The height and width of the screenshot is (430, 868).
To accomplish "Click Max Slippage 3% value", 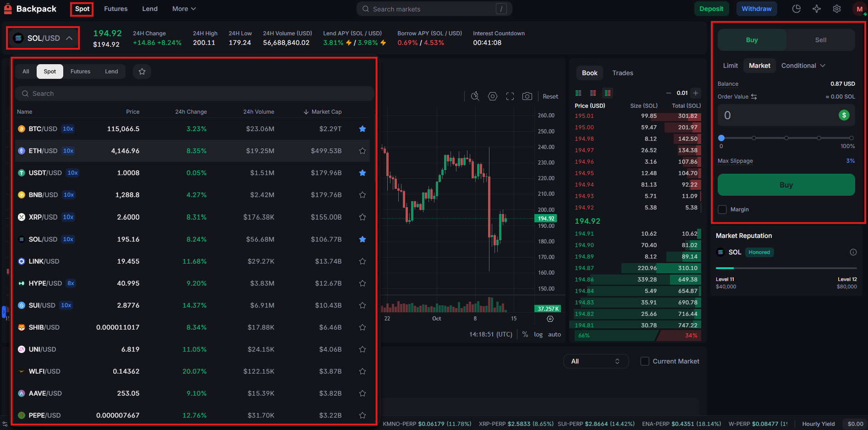I will [850, 161].
